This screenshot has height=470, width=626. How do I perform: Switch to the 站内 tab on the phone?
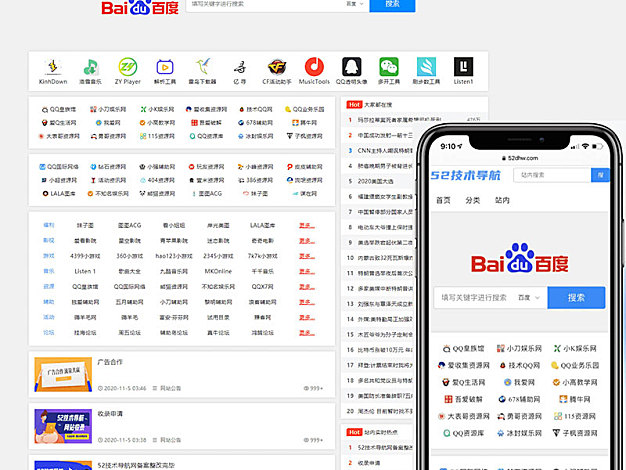pos(502,200)
